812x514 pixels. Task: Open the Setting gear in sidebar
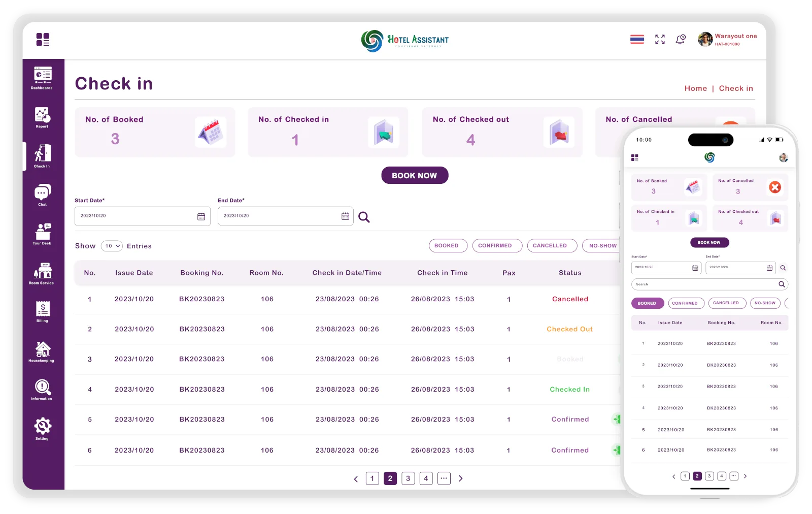point(43,429)
